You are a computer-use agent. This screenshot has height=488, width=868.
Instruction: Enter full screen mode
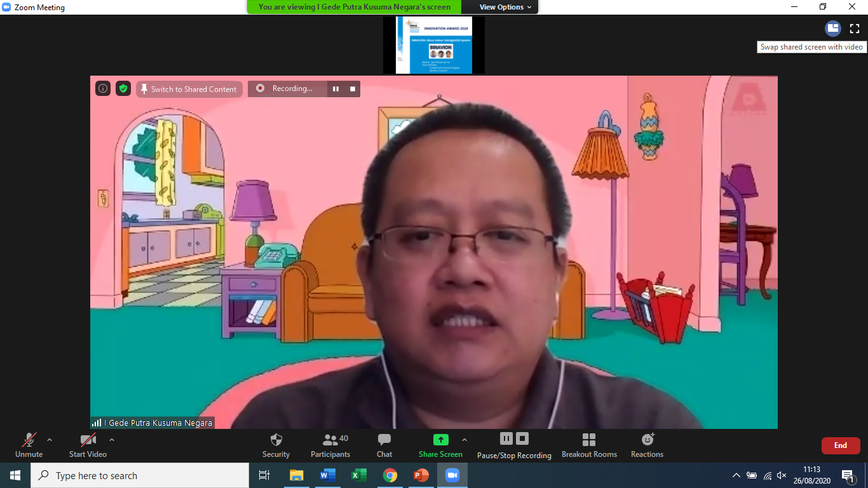coord(855,29)
